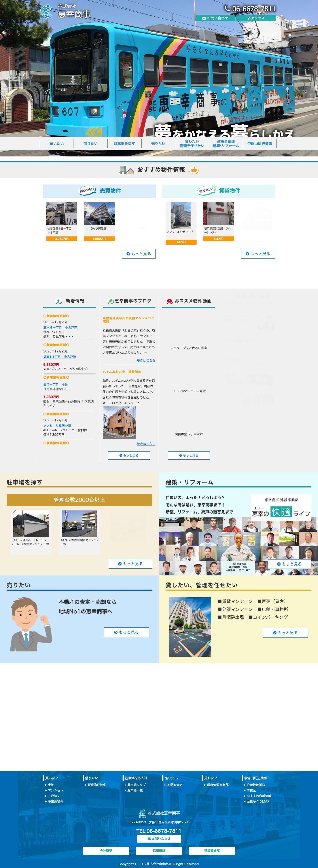The image size is (318, 868).
Task: Open the 清水丘一丁目 中古戸建 news link
Action: coord(60,327)
